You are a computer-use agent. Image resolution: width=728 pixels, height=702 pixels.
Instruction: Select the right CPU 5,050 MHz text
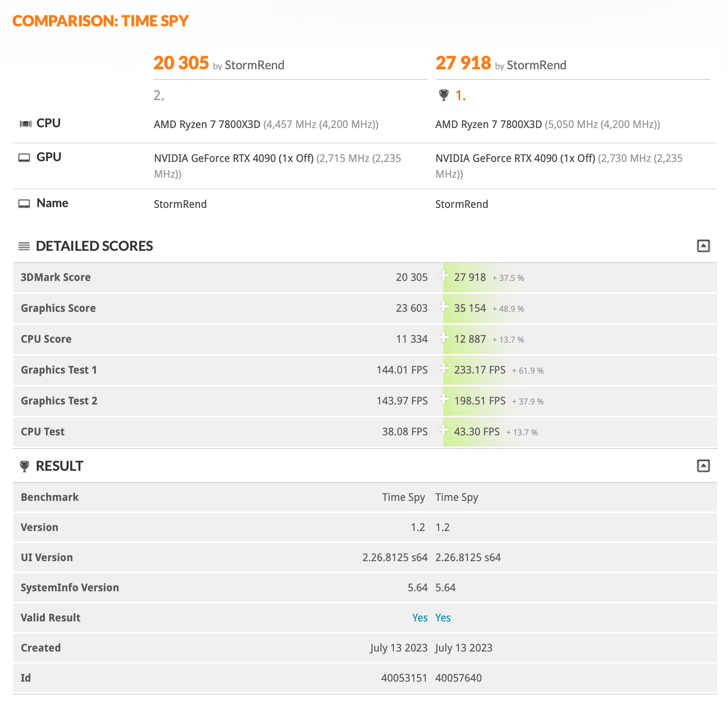coord(603,124)
